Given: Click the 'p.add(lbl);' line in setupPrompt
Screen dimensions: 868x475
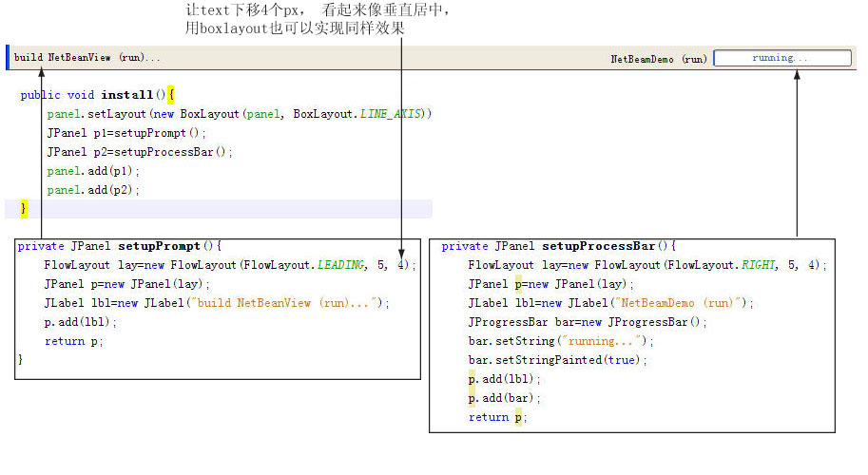Looking at the screenshot, I should point(80,322).
